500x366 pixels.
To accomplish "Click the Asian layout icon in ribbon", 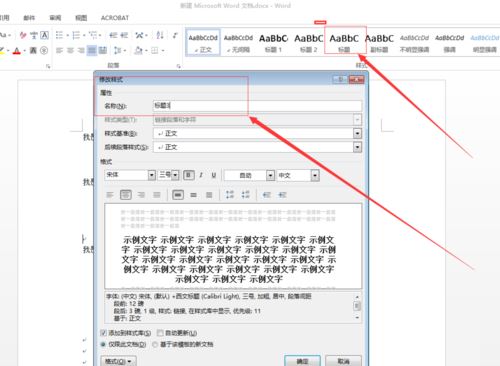I will coord(140,35).
